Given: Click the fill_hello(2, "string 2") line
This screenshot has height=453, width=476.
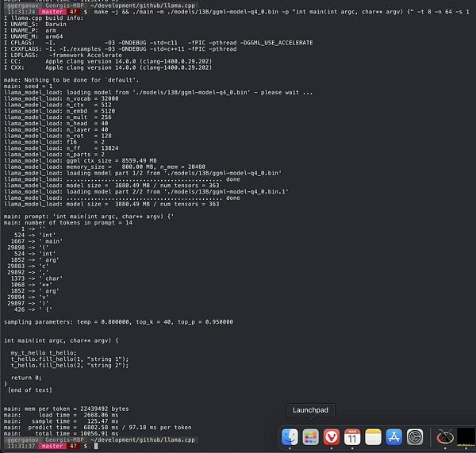Looking at the screenshot, I should pyautogui.click(x=70, y=365).
